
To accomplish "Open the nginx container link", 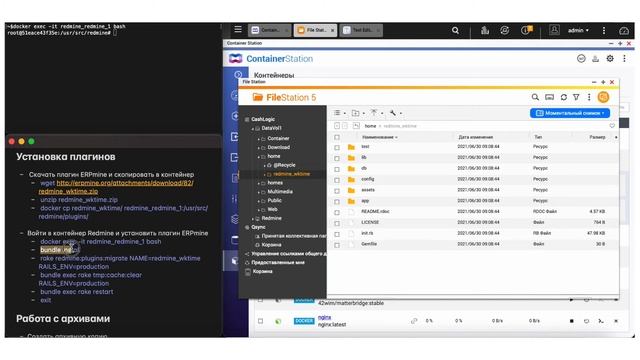I will point(324,317).
